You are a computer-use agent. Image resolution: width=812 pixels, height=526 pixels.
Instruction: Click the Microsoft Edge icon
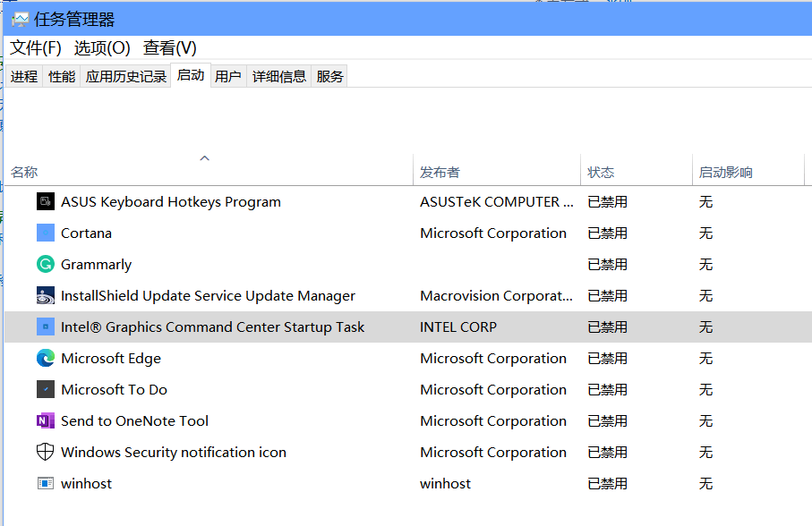click(46, 358)
